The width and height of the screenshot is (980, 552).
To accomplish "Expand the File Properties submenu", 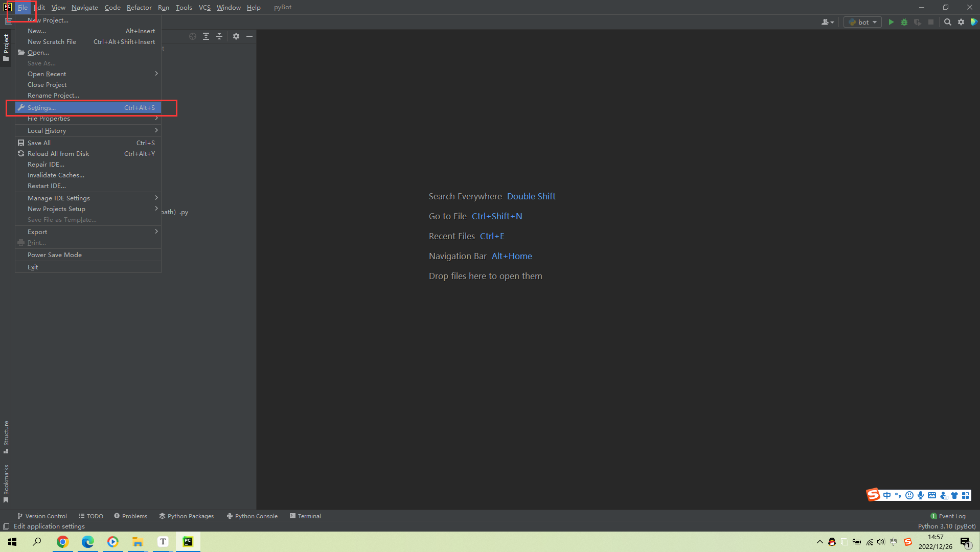I will (x=88, y=118).
